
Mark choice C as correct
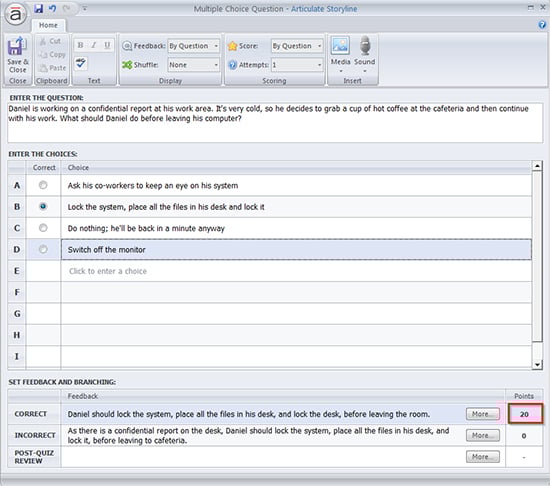[x=43, y=228]
